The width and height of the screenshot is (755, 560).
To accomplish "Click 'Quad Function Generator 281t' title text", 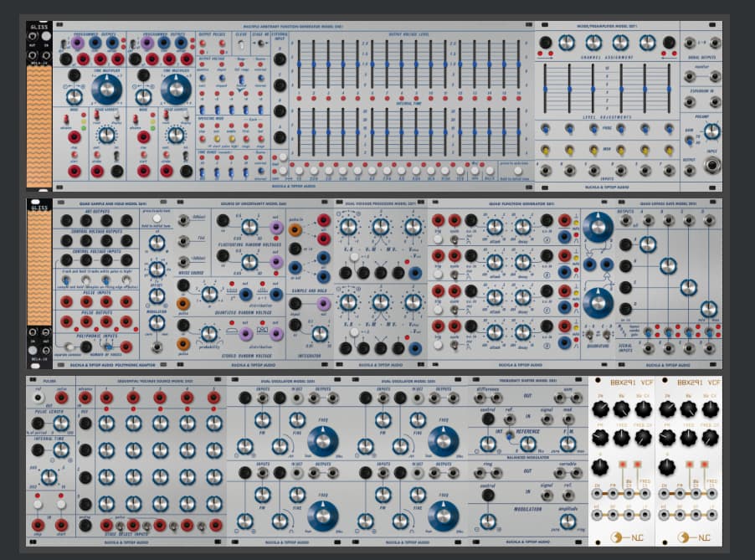I will tap(521, 203).
